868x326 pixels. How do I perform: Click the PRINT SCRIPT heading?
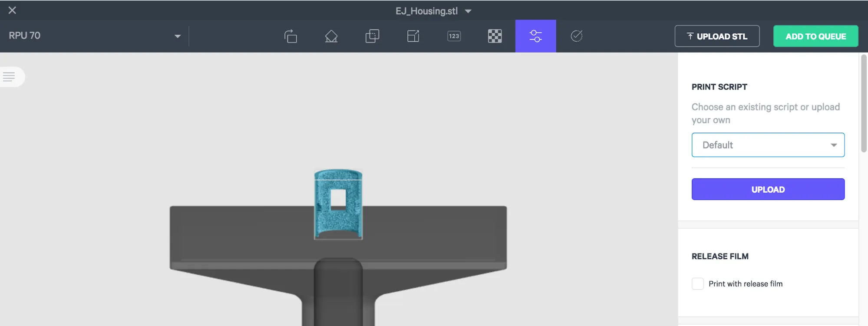[719, 87]
